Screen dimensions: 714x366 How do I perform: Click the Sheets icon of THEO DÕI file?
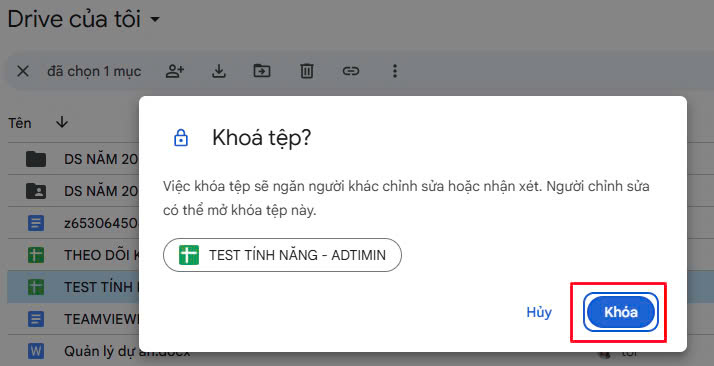(x=36, y=255)
